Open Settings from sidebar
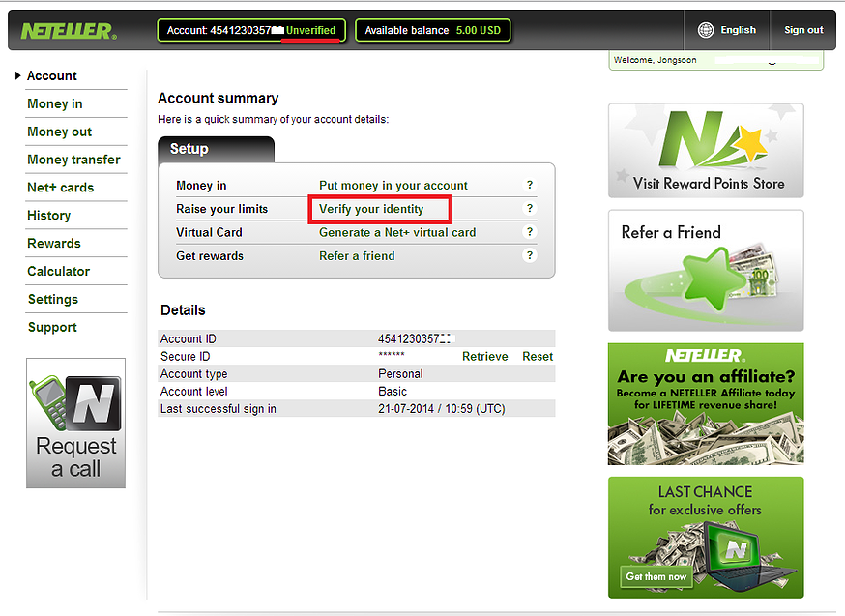The width and height of the screenshot is (845, 616). tap(53, 300)
